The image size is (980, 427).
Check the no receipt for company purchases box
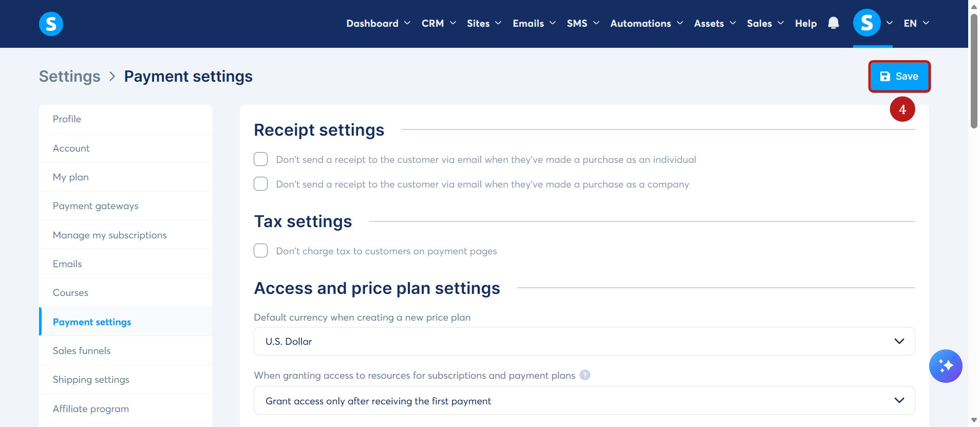pyautogui.click(x=260, y=184)
